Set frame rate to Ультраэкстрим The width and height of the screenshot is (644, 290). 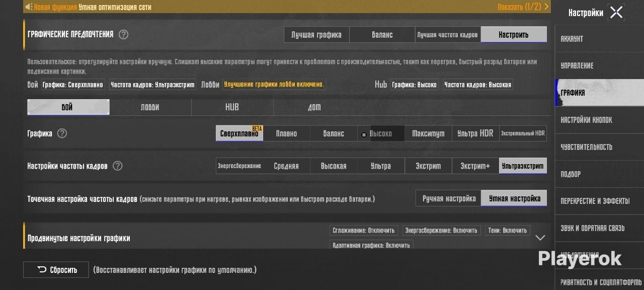(523, 166)
